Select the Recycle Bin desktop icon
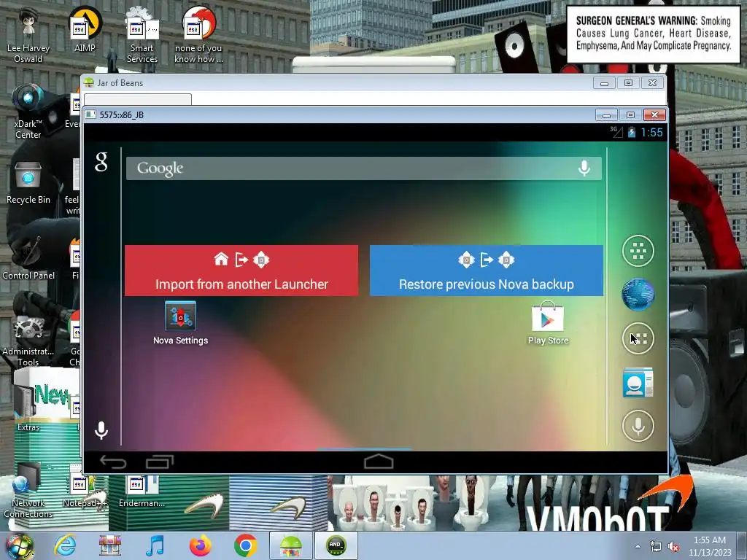Viewport: 747px width, 560px height. pos(28,182)
